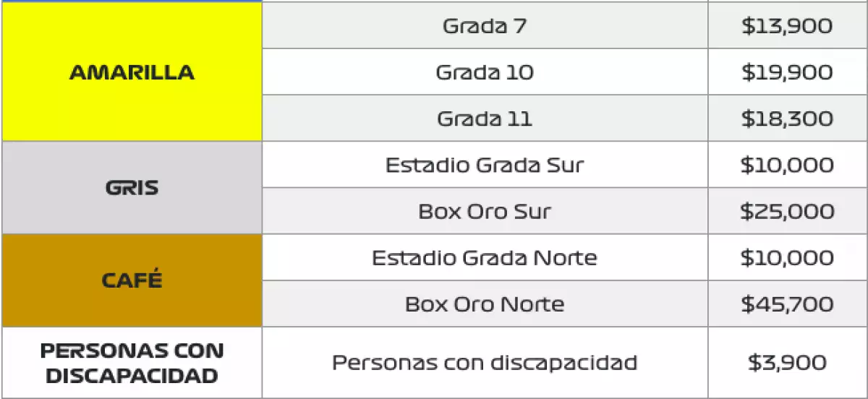The width and height of the screenshot is (868, 399).
Task: Select the PERSONAS CON DISCAPACIDAD header cell
Action: click(132, 363)
